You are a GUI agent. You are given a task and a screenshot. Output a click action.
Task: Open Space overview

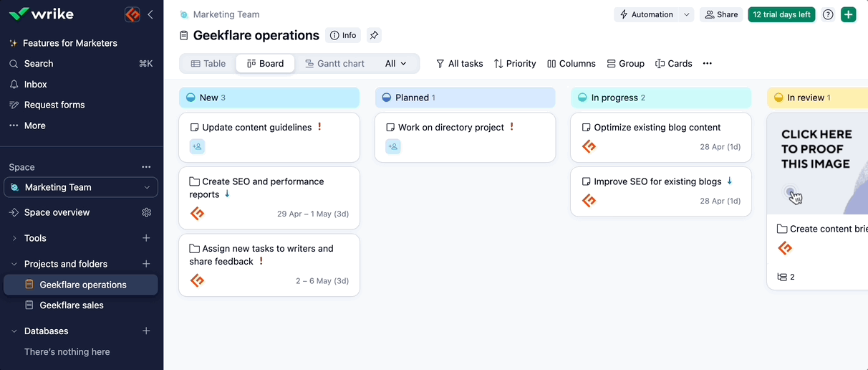pyautogui.click(x=57, y=212)
